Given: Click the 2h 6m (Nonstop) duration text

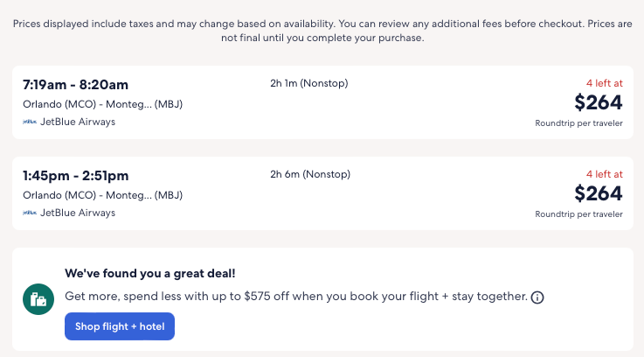Looking at the screenshot, I should tap(310, 174).
